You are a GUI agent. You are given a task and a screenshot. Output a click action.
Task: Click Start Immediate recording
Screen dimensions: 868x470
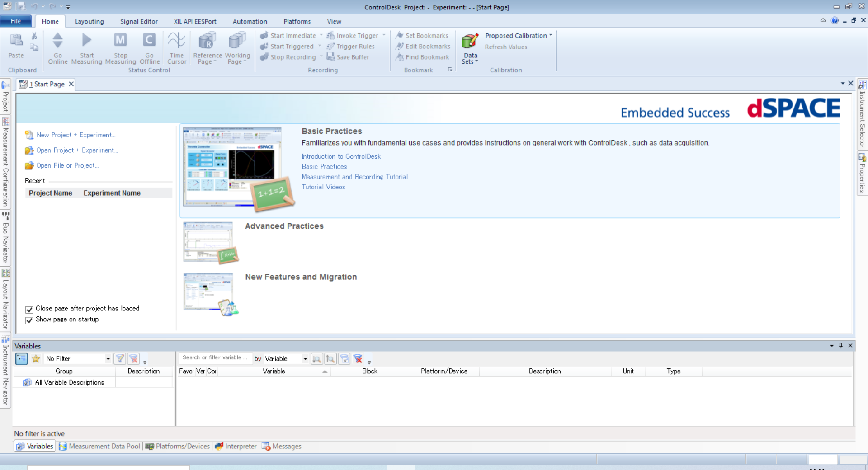(x=288, y=35)
